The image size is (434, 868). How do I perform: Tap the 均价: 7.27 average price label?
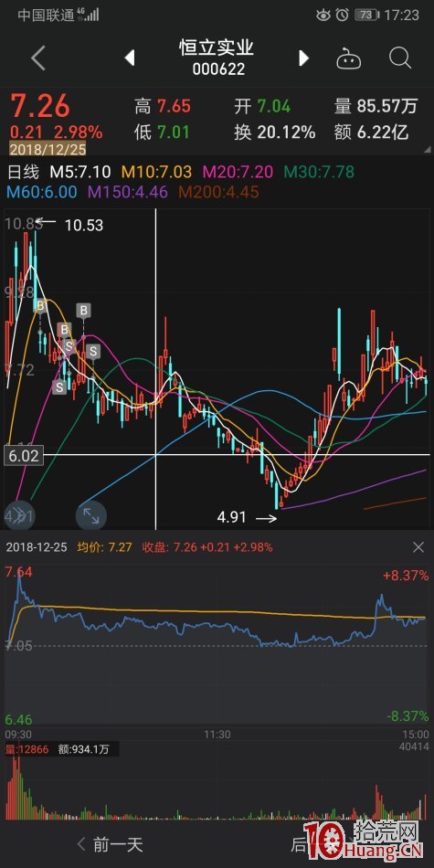click(103, 547)
